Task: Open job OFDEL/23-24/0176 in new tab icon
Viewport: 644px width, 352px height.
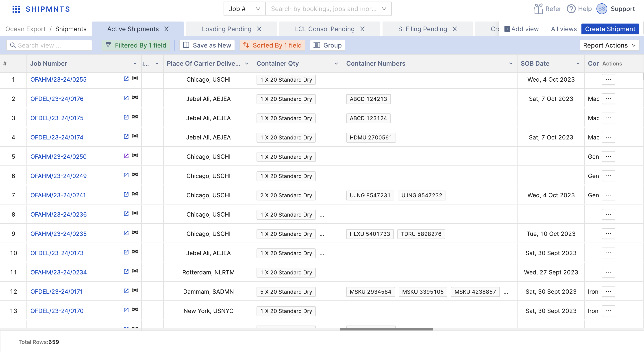Action: tap(126, 98)
